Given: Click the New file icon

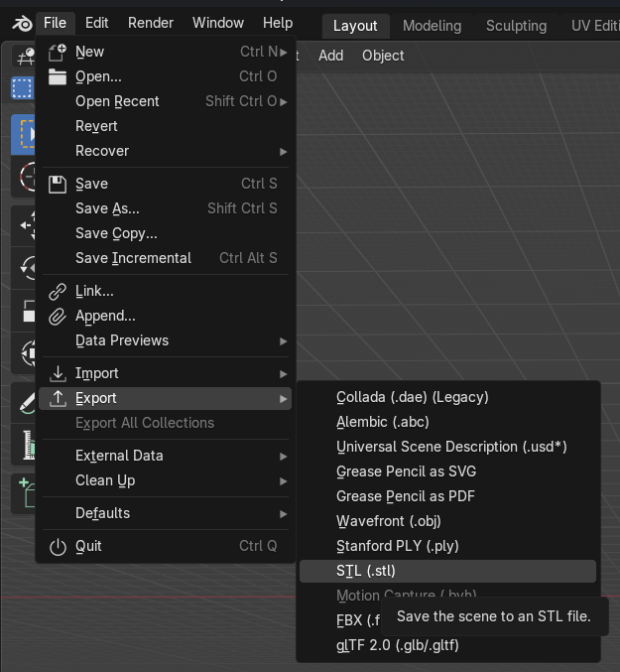Looking at the screenshot, I should point(58,53).
